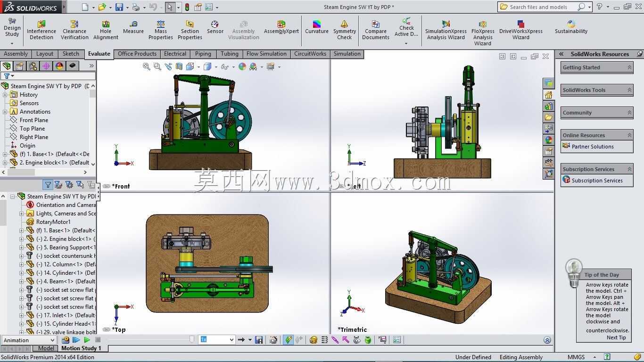Screen dimensions: 644x362
Task: Click the MMGS unit system in status bar
Action: 576,357
